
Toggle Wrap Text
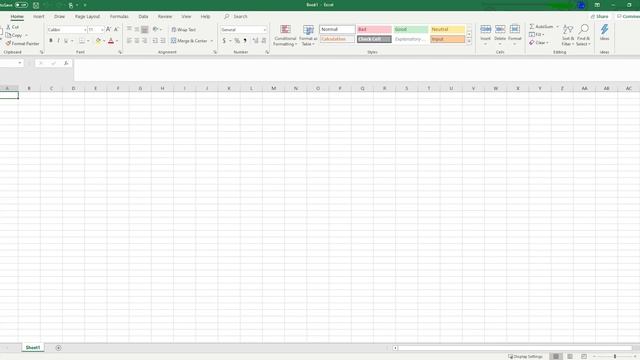(184, 30)
